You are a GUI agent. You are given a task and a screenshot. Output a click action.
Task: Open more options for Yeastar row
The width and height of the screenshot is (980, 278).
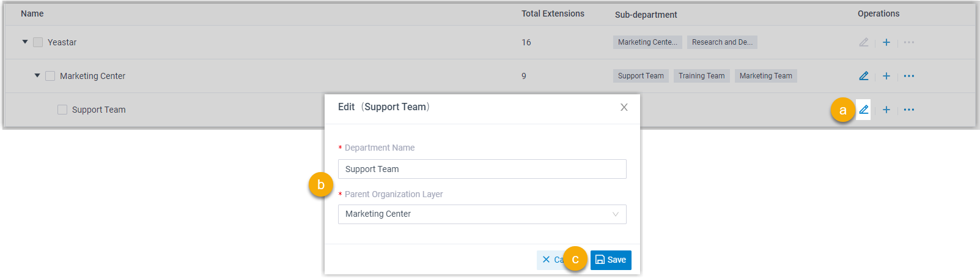(x=908, y=42)
